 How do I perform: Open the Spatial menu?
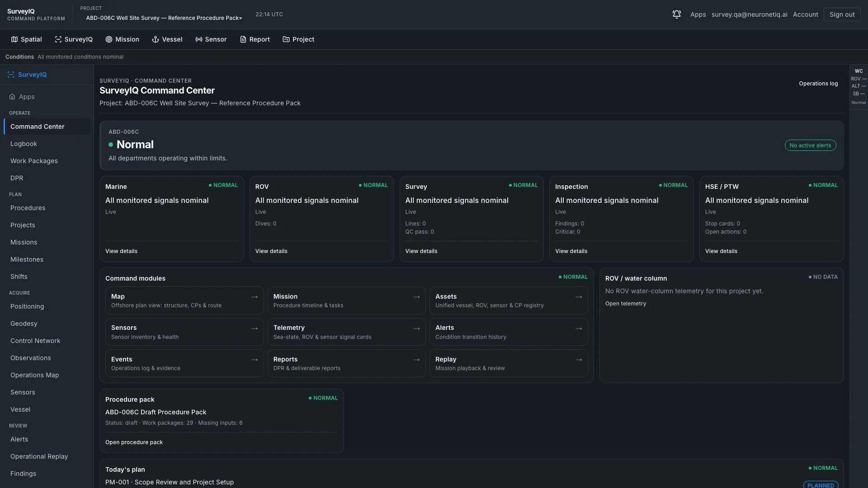pyautogui.click(x=26, y=39)
